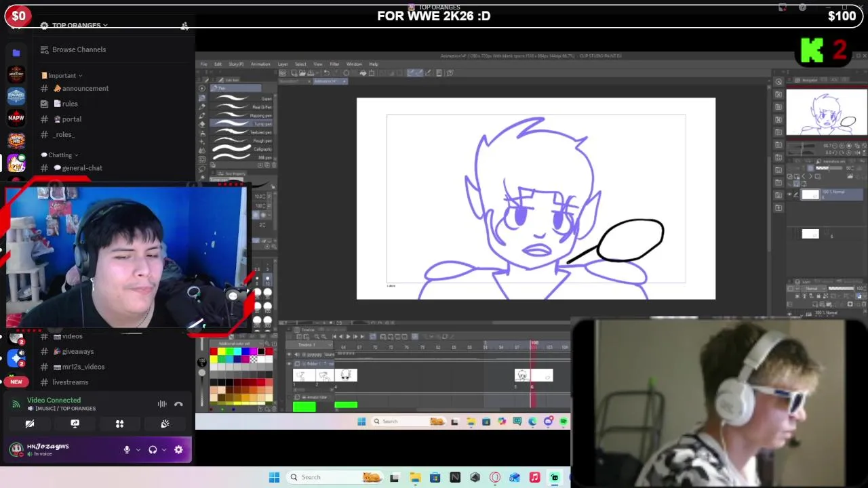
Task: Toggle camera off in Discord voice panel
Action: (30, 424)
